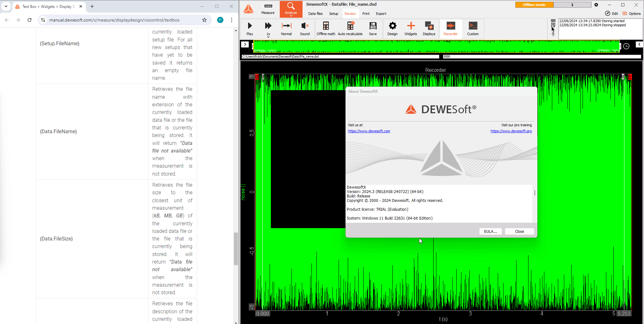The height and width of the screenshot is (324, 644).
Task: Start playback with the Play button
Action: (250, 29)
